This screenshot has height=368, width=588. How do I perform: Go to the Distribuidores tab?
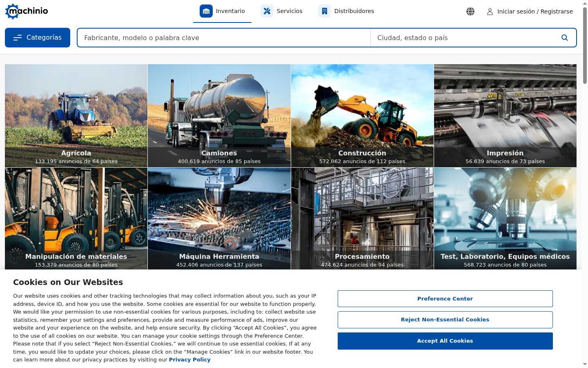[x=346, y=11]
